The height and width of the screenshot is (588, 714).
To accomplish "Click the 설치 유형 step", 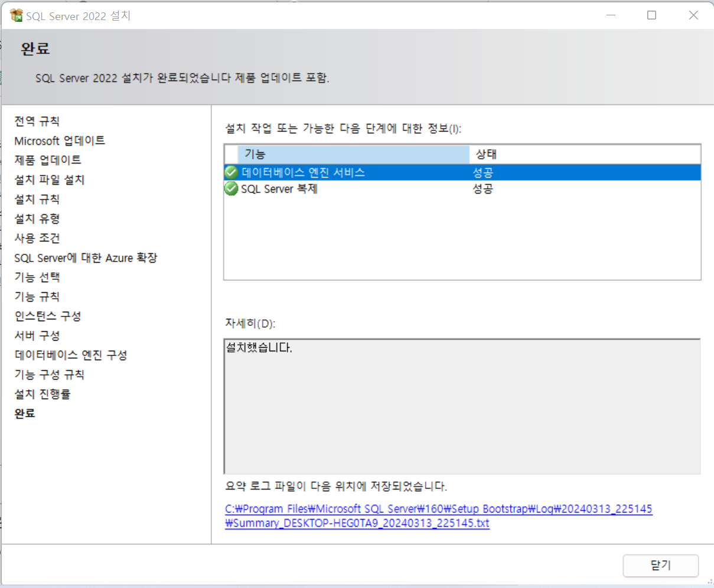I will [37, 218].
